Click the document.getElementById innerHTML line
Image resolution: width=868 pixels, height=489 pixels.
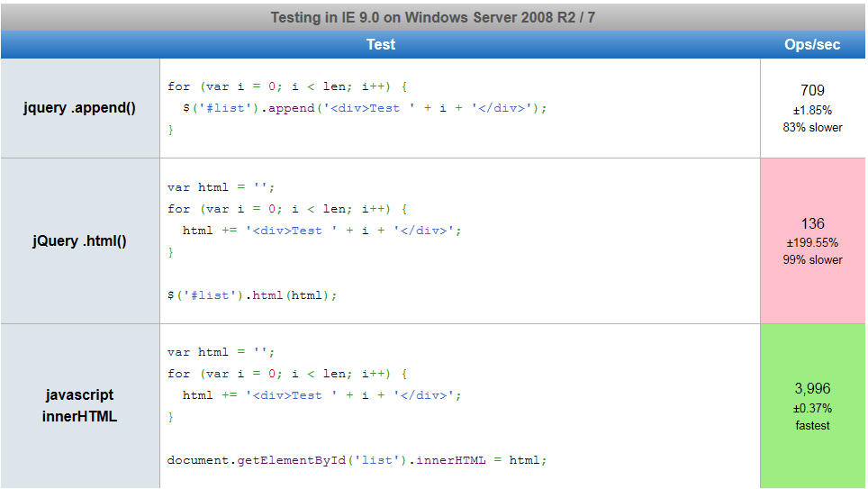(357, 460)
